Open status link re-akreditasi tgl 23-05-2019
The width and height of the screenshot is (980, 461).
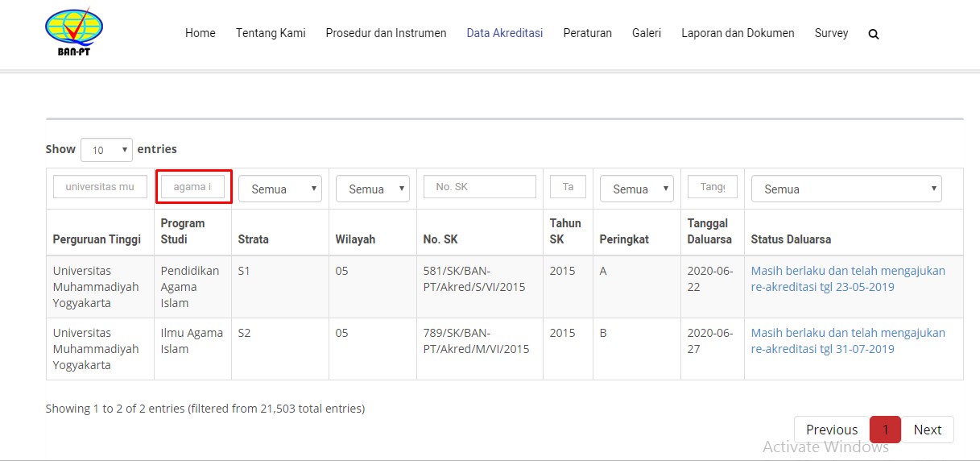(848, 279)
